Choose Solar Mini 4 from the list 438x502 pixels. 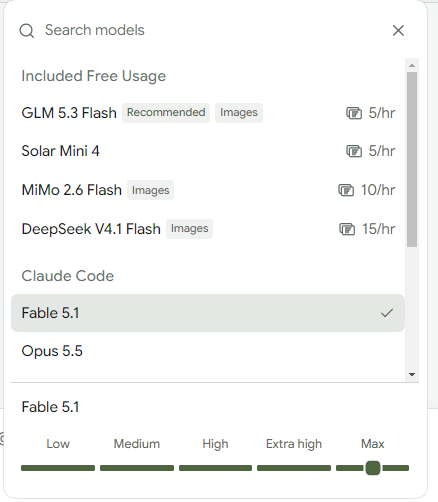pos(208,151)
